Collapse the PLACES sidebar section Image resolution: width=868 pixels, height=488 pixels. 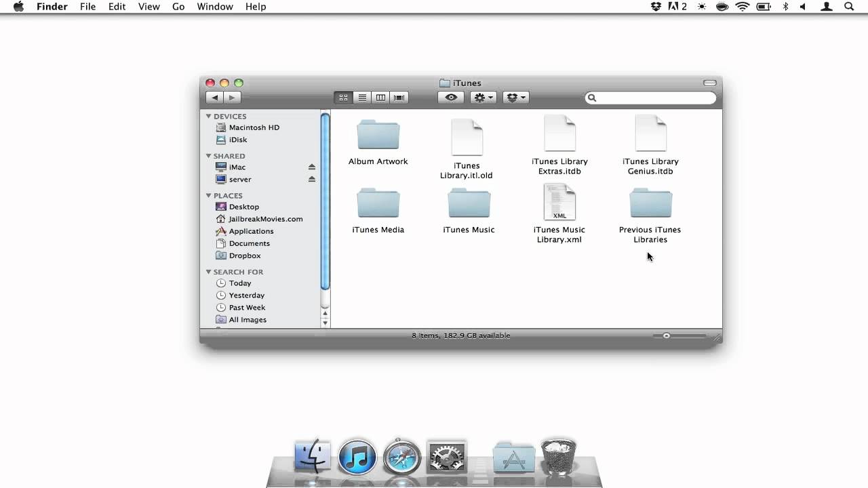click(209, 196)
